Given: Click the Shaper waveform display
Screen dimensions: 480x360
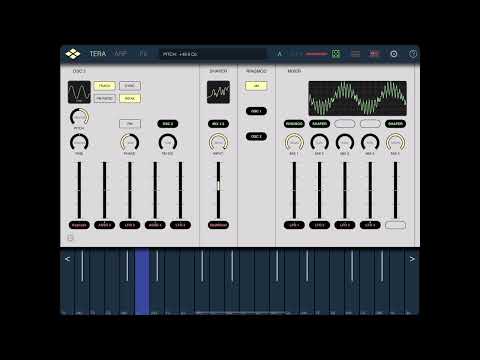Looking at the screenshot, I should click(218, 92).
